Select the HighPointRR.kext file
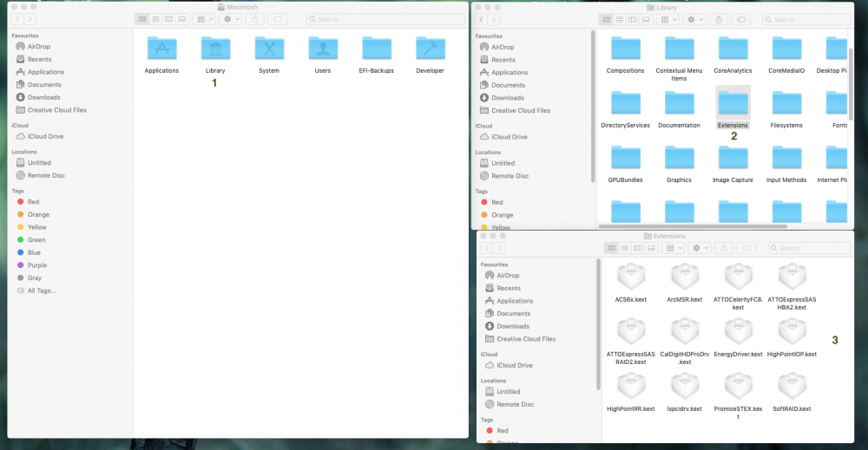Screen dimensions: 868x450 (631, 387)
